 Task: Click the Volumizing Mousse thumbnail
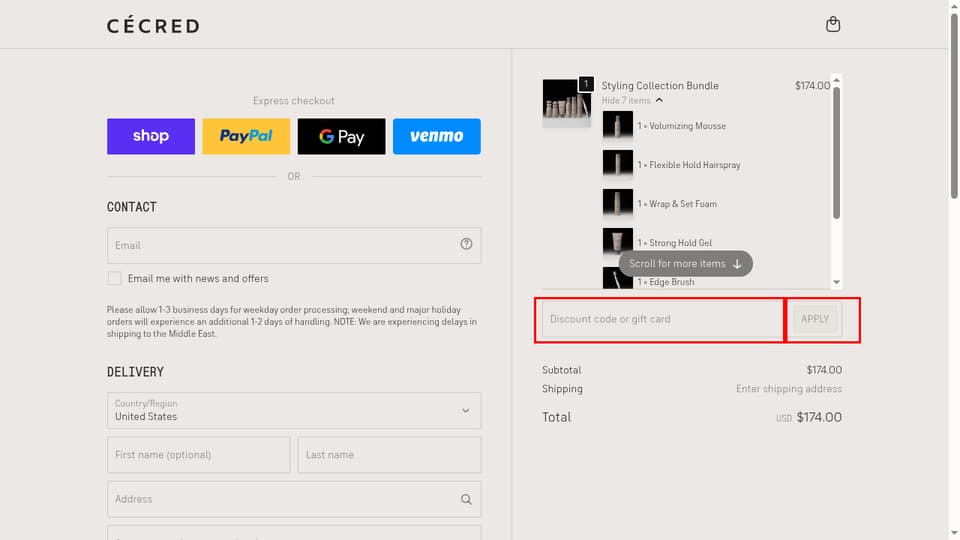[x=618, y=126]
